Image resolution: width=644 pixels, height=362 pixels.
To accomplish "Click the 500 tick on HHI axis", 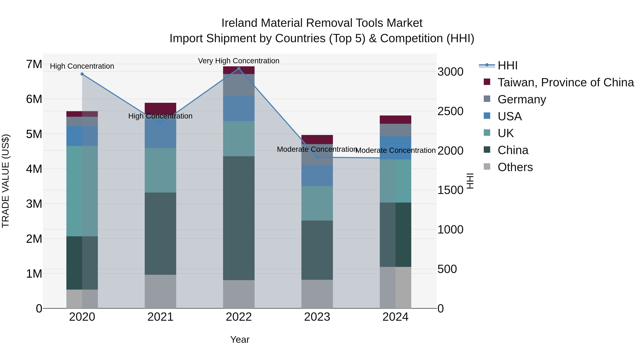I will [447, 269].
